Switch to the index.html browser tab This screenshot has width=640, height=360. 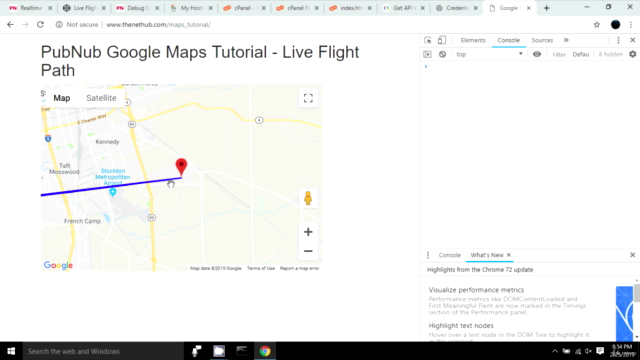tap(350, 8)
